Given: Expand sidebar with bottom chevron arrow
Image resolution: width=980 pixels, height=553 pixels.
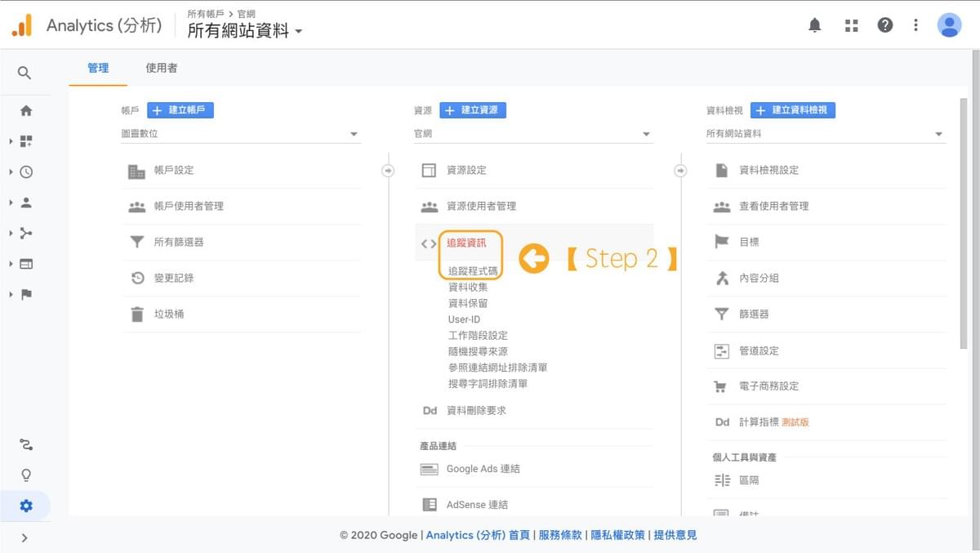Looking at the screenshot, I should [24, 537].
